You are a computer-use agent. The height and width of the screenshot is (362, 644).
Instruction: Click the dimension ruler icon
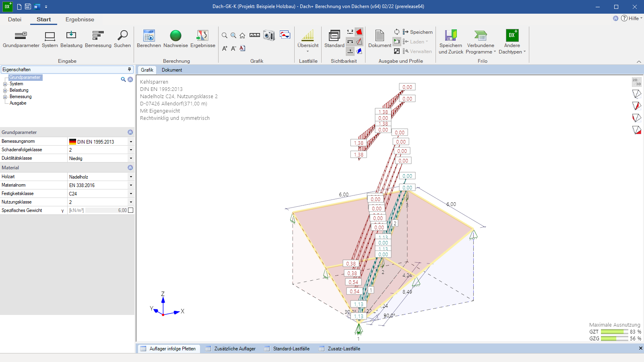click(255, 35)
